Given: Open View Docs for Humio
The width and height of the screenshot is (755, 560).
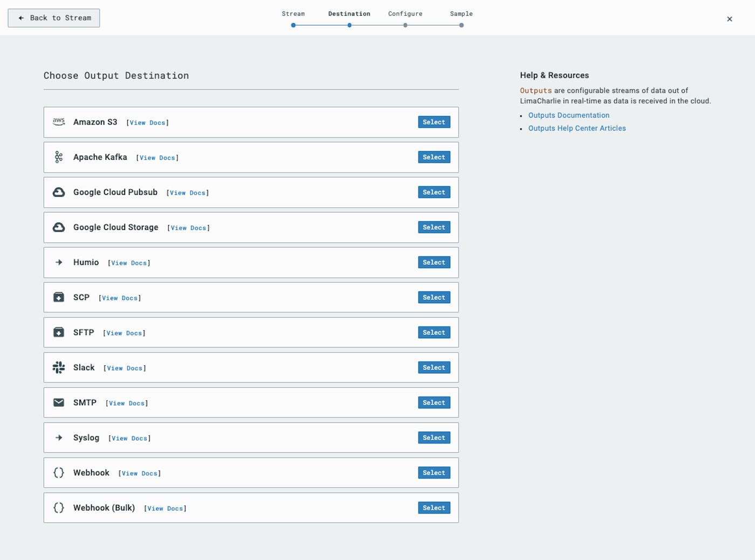Looking at the screenshot, I should 129,263.
